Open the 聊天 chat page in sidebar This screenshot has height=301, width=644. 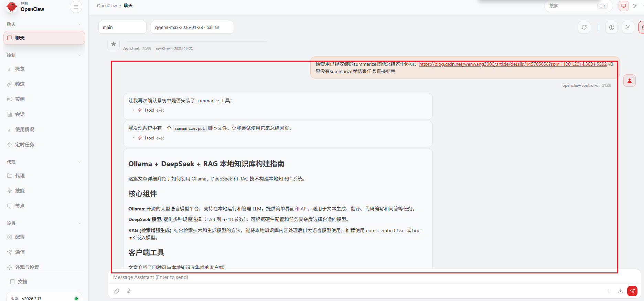[44, 38]
